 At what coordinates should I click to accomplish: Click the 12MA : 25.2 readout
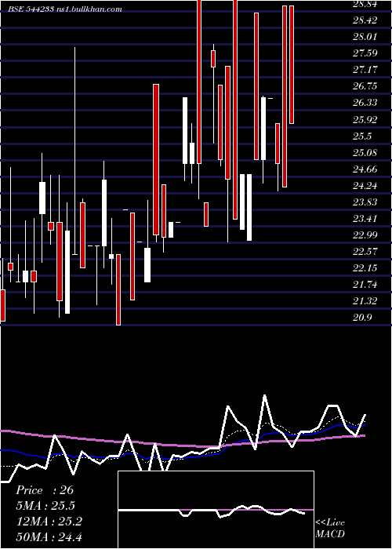point(49,522)
